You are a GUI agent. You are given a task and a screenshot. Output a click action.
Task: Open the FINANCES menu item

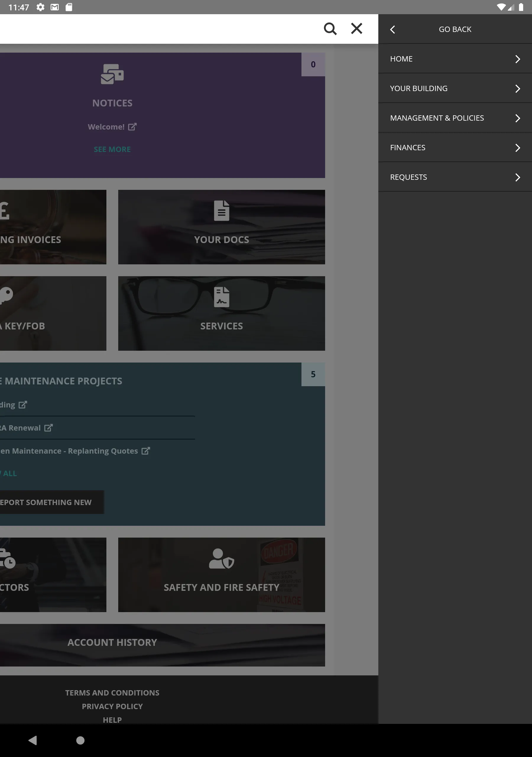pyautogui.click(x=455, y=147)
